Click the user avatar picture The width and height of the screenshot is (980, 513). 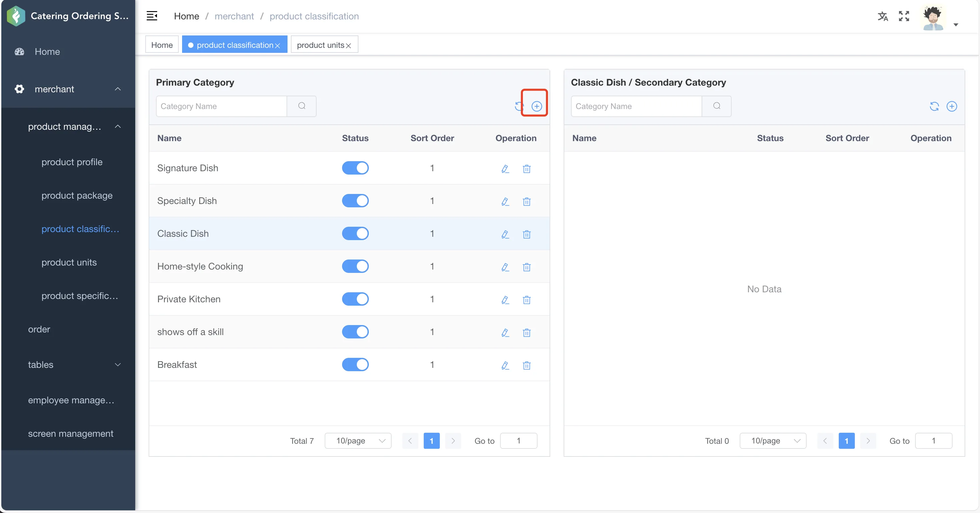[x=933, y=17]
